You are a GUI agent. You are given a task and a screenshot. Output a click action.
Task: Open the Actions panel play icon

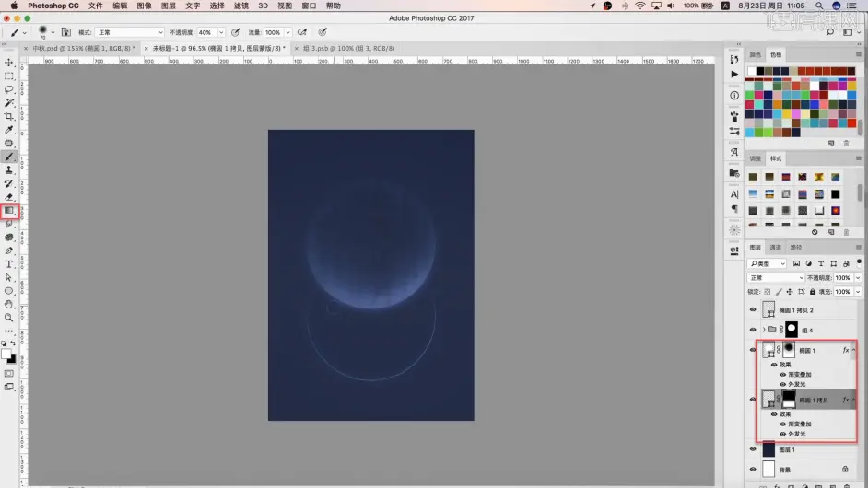734,74
